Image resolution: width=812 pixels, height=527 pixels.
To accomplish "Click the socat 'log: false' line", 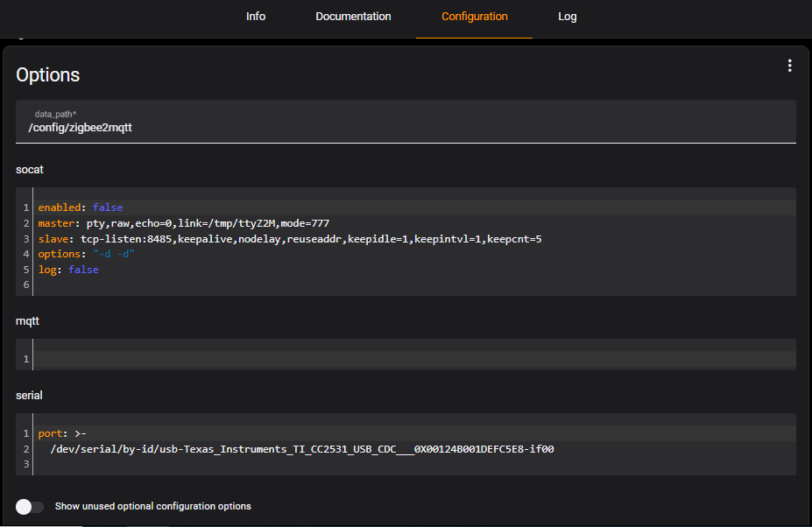I will point(68,270).
